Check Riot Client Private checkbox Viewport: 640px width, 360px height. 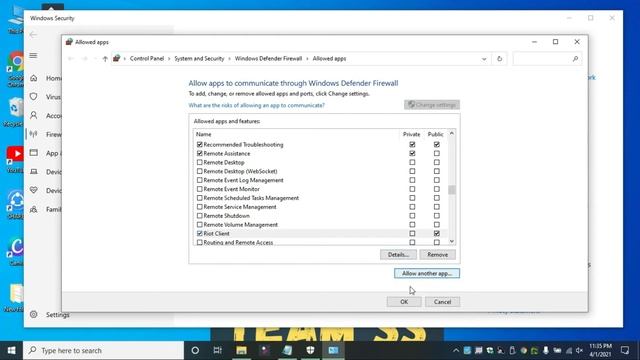pos(412,233)
